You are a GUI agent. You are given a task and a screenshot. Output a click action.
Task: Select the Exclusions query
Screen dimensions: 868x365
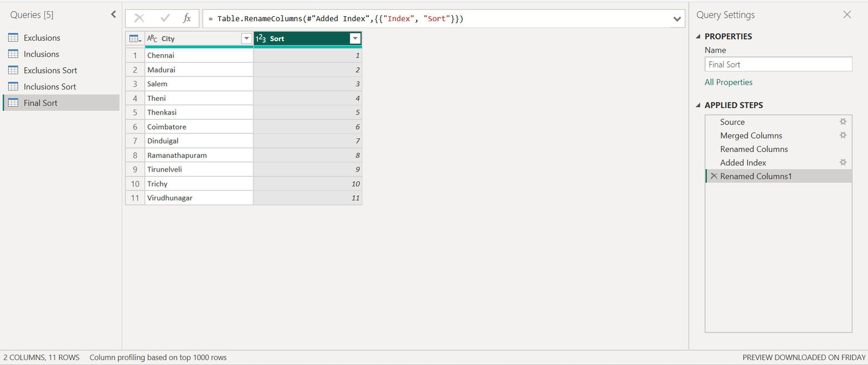pos(61,37)
